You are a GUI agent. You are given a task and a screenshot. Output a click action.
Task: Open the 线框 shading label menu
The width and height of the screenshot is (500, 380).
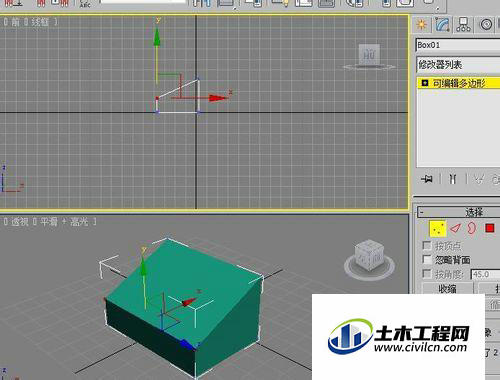(x=40, y=22)
